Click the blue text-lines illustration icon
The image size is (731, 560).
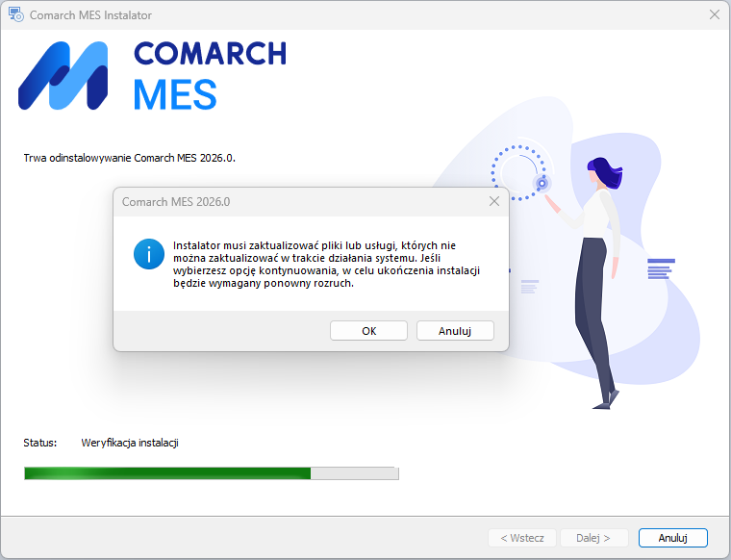tap(661, 268)
